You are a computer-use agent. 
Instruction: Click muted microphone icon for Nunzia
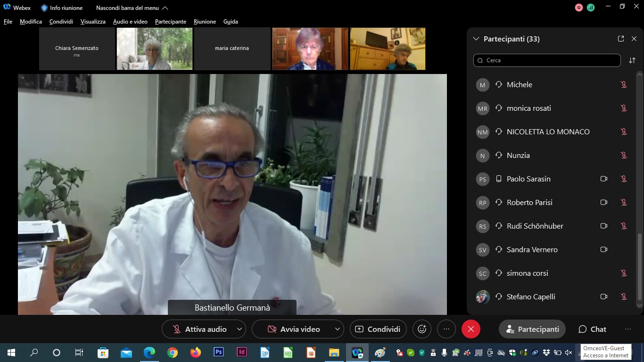click(x=624, y=156)
